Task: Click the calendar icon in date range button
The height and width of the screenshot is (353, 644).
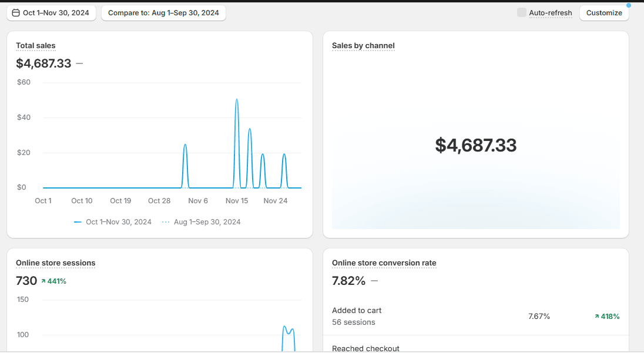Action: pyautogui.click(x=16, y=13)
